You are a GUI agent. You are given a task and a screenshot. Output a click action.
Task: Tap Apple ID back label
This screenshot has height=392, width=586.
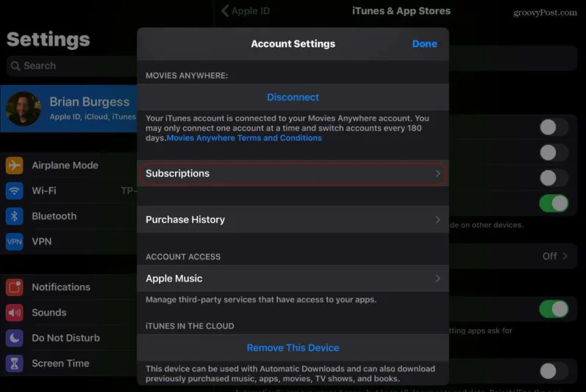[x=251, y=11]
